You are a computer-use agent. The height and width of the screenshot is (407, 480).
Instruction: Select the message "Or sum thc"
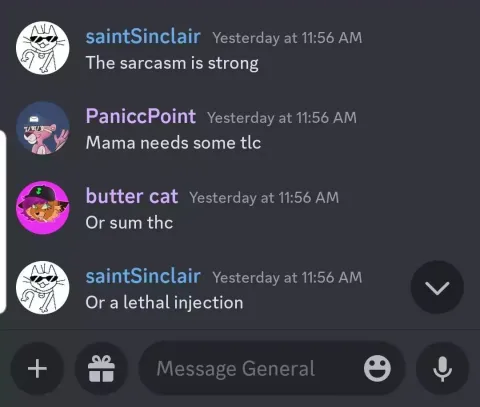point(129,223)
